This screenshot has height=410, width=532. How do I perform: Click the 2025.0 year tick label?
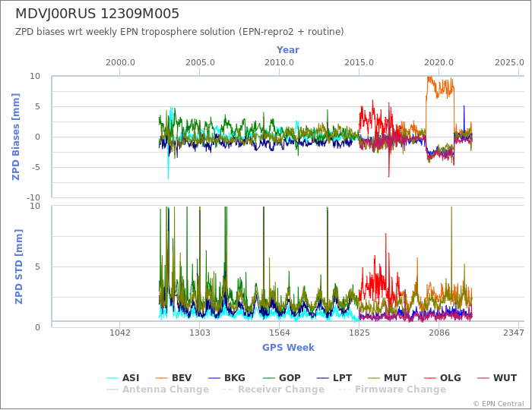coord(510,63)
